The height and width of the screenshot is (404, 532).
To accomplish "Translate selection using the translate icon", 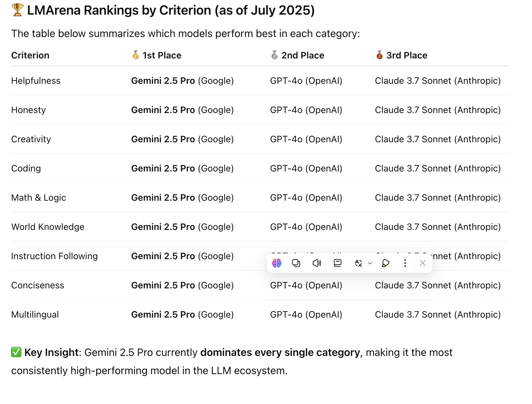I will click(x=358, y=263).
